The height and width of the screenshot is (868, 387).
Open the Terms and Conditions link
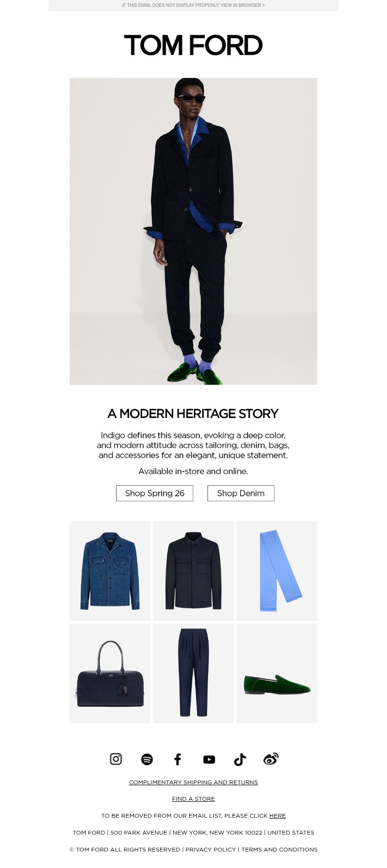click(x=280, y=849)
